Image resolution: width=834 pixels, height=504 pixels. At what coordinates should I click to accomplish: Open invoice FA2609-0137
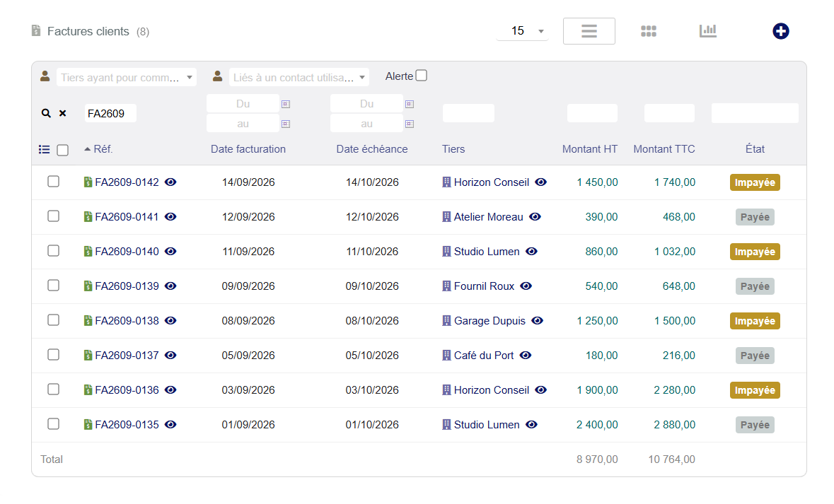coord(127,355)
